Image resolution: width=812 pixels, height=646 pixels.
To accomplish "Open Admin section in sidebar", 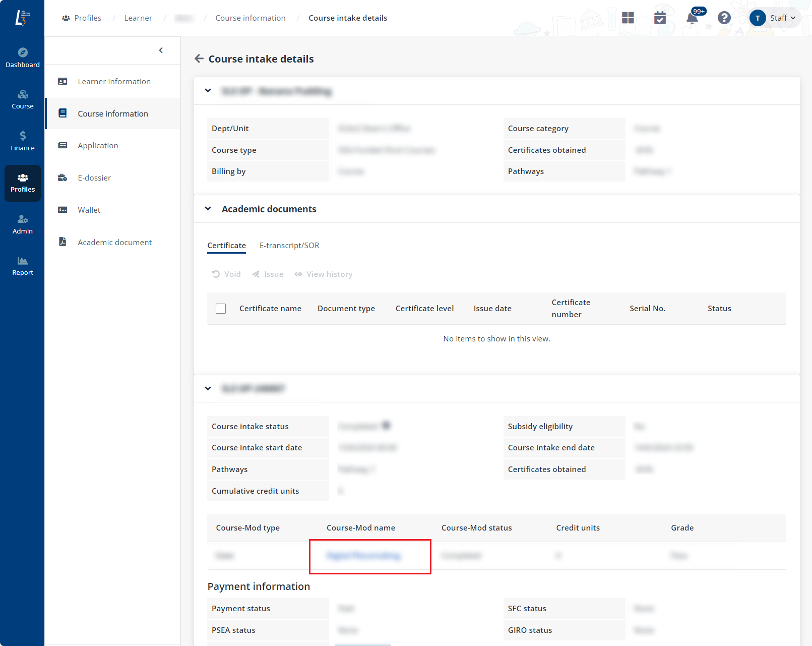I will click(x=23, y=224).
